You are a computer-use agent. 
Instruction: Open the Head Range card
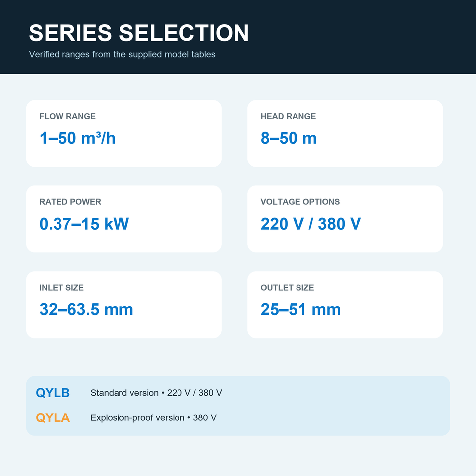click(x=345, y=133)
